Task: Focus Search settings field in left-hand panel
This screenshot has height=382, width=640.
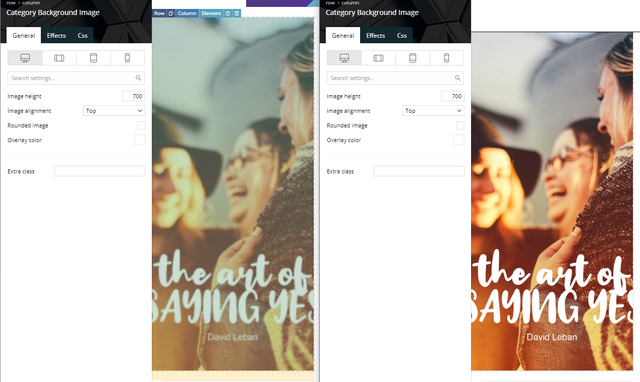Action: (76, 78)
